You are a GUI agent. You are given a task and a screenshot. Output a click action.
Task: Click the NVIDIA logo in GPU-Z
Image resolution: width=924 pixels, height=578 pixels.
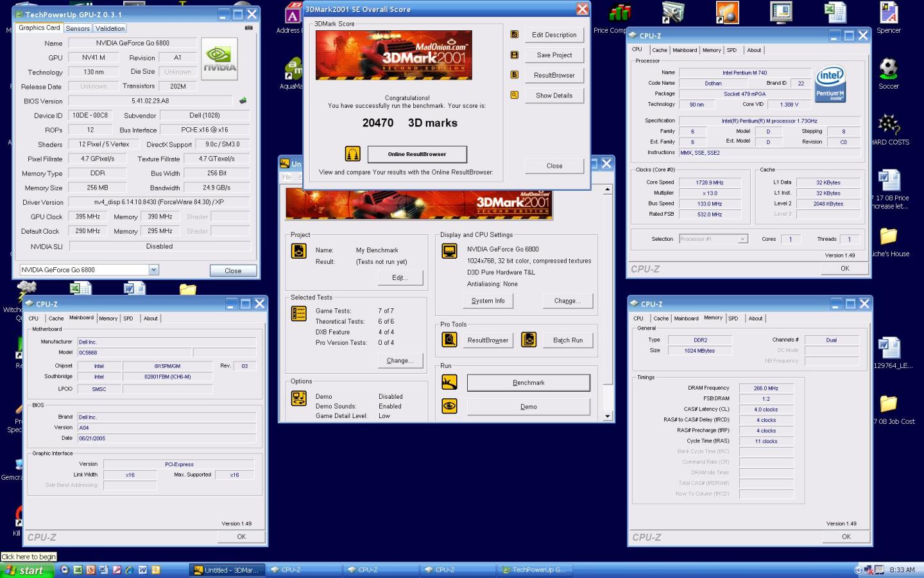[219, 59]
